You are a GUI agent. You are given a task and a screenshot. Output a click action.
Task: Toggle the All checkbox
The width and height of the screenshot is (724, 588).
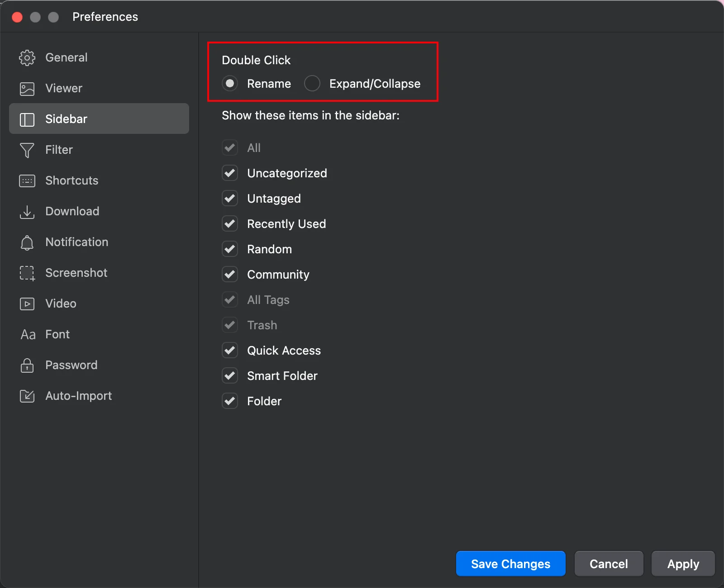coord(230,147)
